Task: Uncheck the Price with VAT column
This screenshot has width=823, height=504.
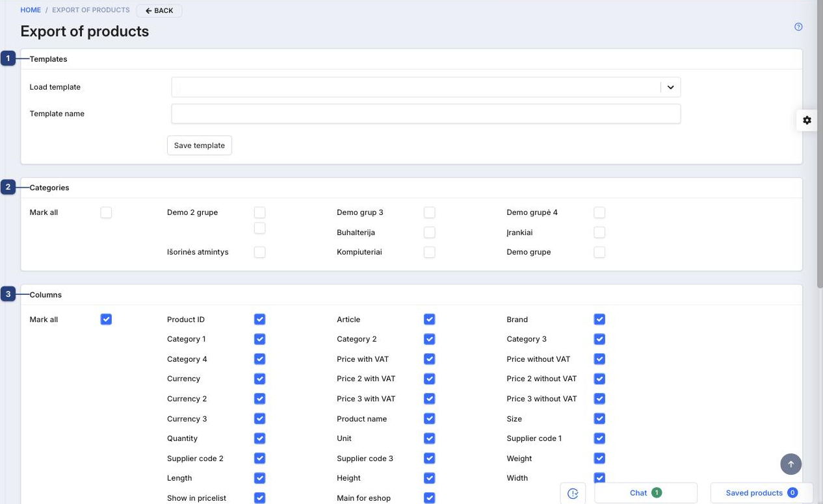Action: 429,359
